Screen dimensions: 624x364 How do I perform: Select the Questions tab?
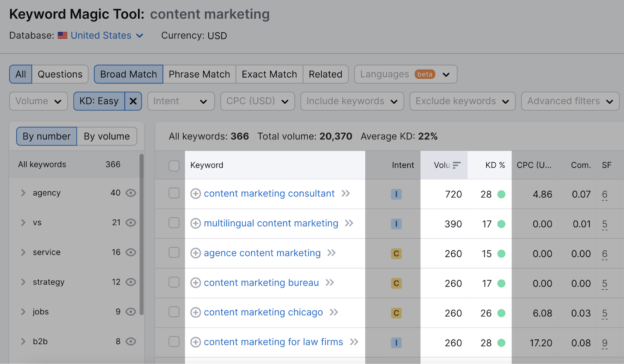60,74
